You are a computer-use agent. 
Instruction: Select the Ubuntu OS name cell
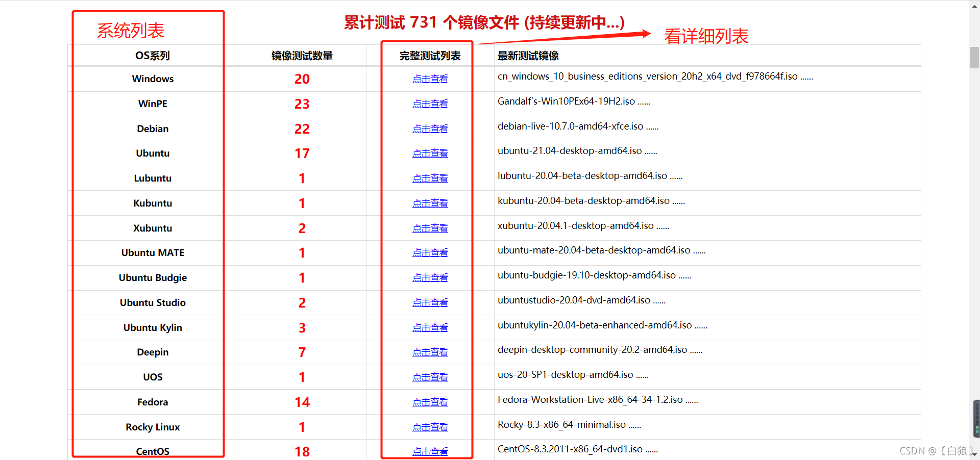153,153
